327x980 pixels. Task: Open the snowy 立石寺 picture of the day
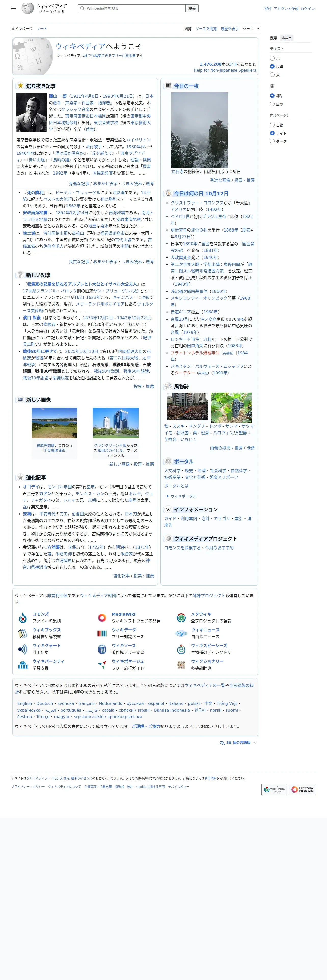(x=200, y=130)
